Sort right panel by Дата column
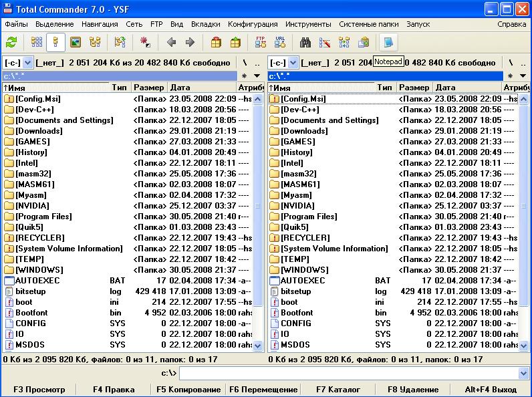This screenshot has width=532, height=397. pos(467,88)
